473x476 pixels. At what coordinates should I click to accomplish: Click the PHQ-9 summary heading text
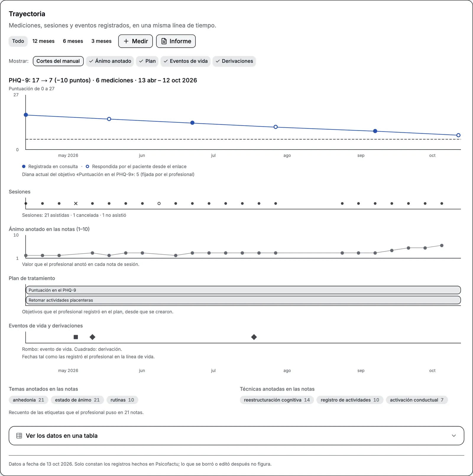point(103,80)
